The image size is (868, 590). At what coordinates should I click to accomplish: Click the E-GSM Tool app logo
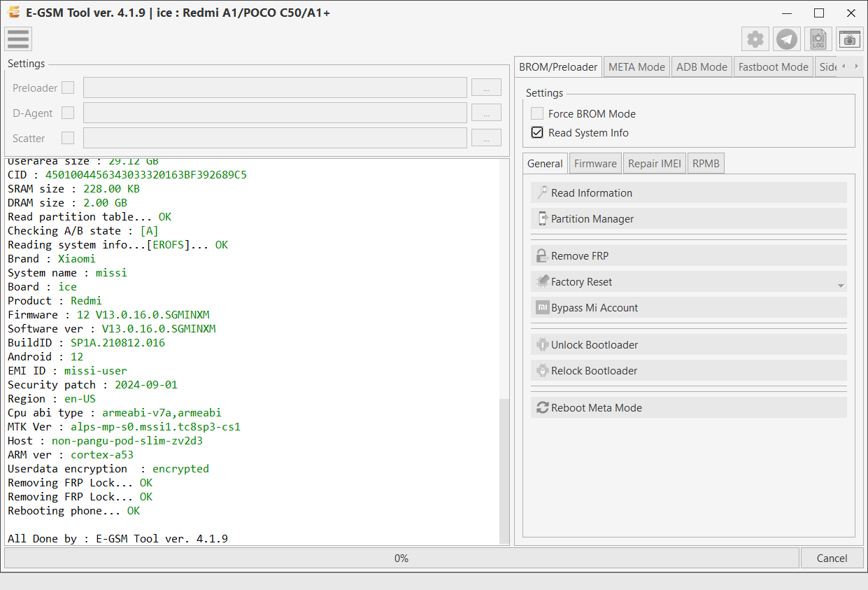[13, 13]
